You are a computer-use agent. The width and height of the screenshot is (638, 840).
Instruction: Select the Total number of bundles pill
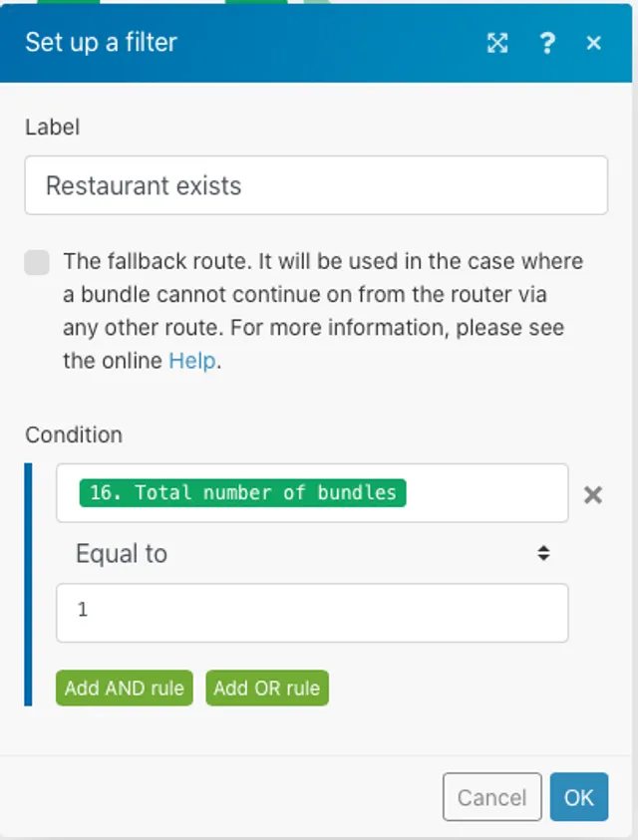pyautogui.click(x=242, y=492)
